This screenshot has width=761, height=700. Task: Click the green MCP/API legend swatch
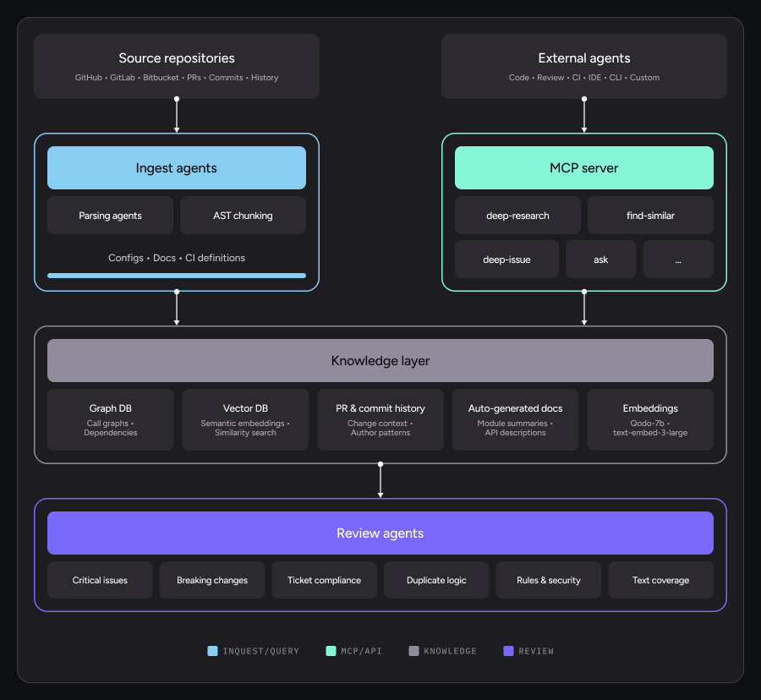coord(331,651)
